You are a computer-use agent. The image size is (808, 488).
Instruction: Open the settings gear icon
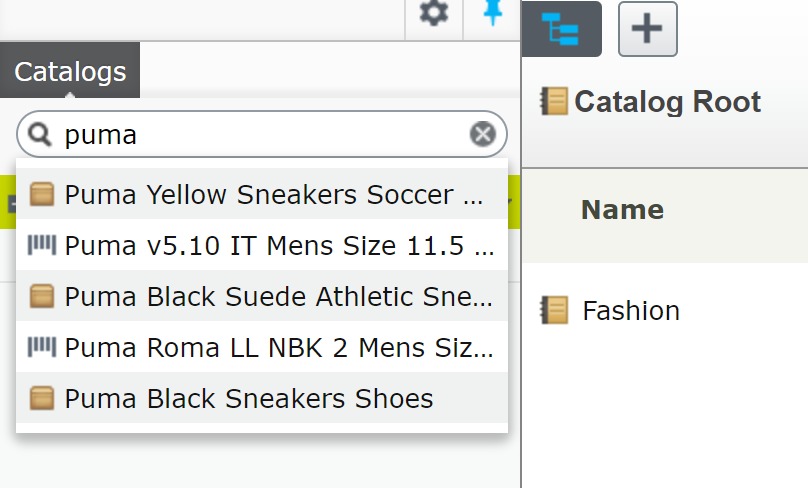coord(433,14)
